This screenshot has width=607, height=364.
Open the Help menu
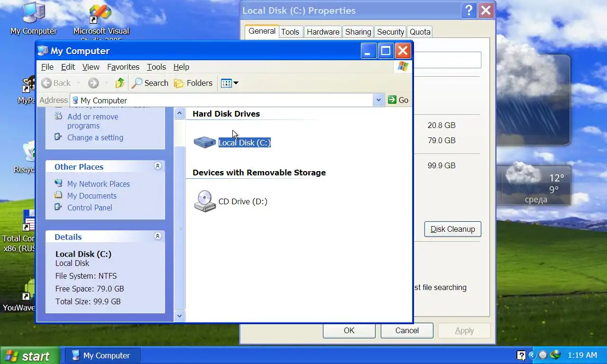(x=181, y=67)
